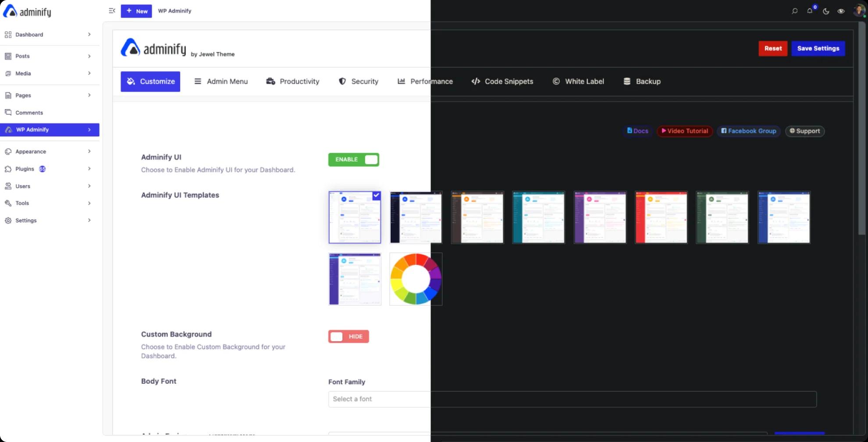This screenshot has width=868, height=442.
Task: Select the custom color wheel template
Action: pos(416,279)
